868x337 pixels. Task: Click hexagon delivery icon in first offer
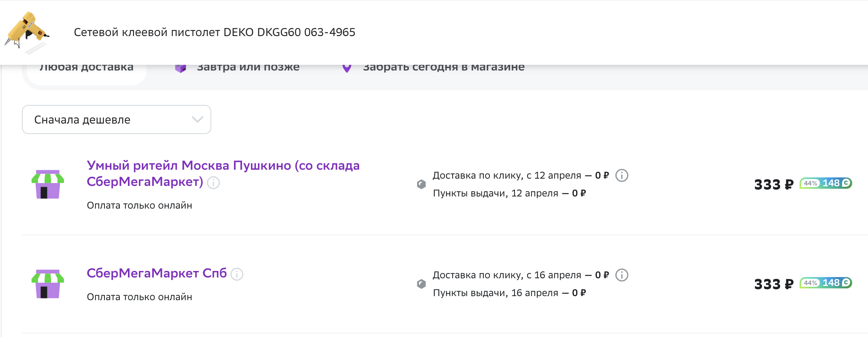pos(421,184)
